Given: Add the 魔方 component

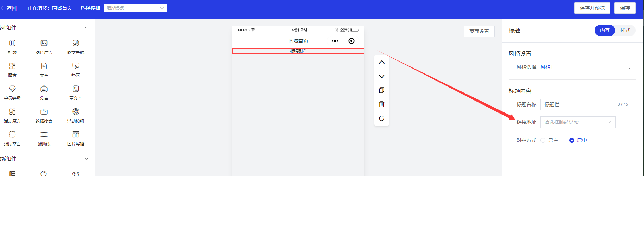Looking at the screenshot, I should click(12, 66).
